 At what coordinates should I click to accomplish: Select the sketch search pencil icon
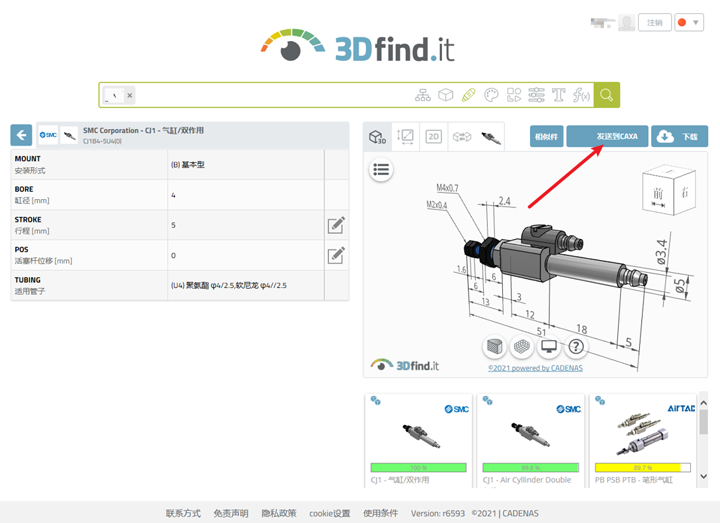pyautogui.click(x=468, y=95)
